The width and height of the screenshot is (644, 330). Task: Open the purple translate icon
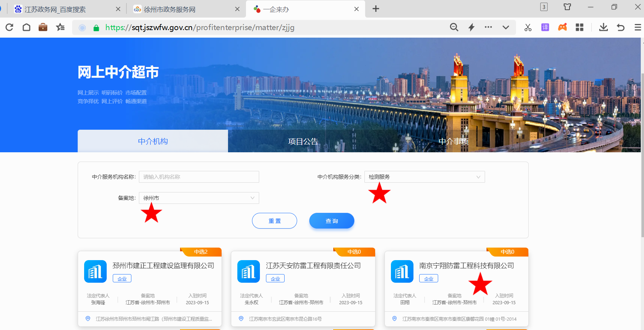[545, 27]
